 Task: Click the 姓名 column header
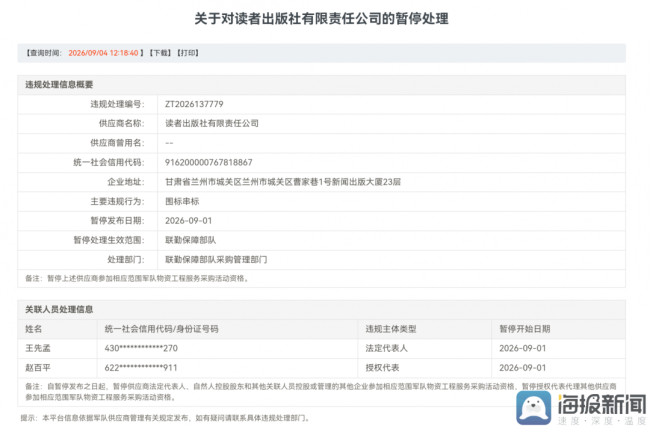coord(34,329)
